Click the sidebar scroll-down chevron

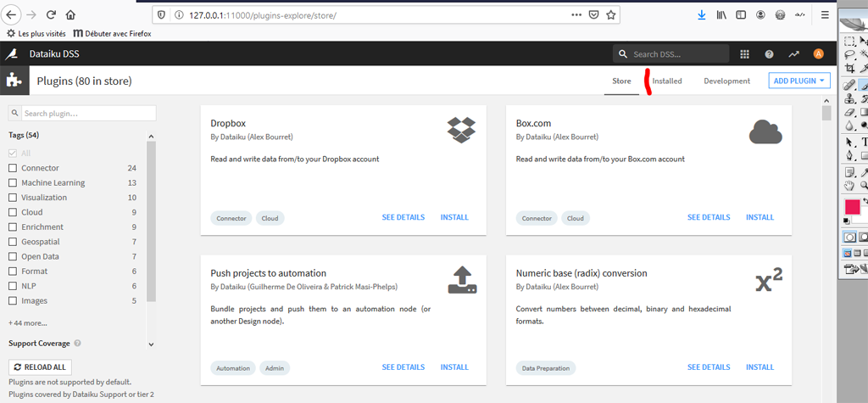[x=151, y=344]
